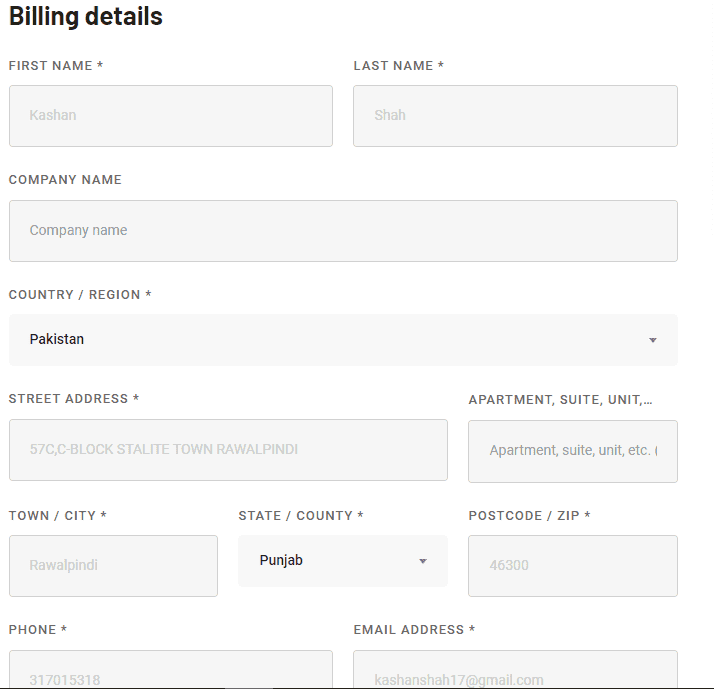Click the LAST NAME label
Screen dimensions: 714x689
click(398, 66)
